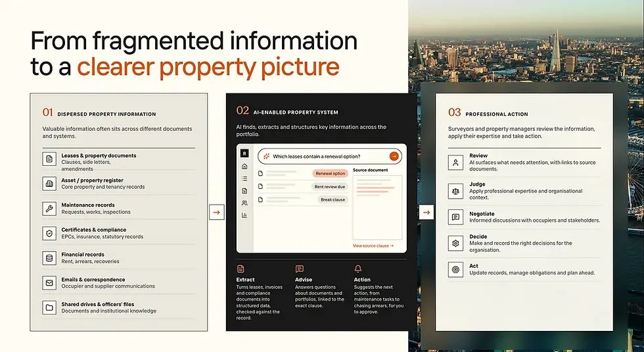The width and height of the screenshot is (644, 352).
Task: Click the 'Negotiate' step title
Action: pyautogui.click(x=482, y=214)
